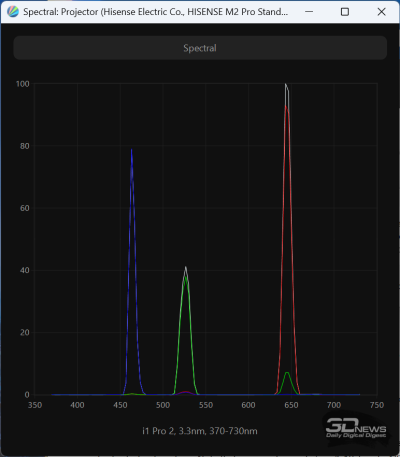400x457 pixels.
Task: Click the 350 label on wavelength axis
Action: 35,405
